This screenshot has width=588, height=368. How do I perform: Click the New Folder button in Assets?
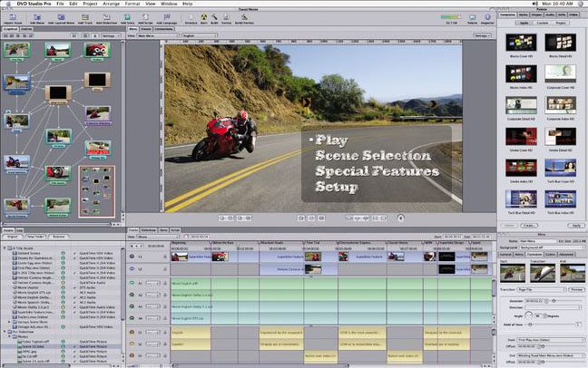(35, 237)
